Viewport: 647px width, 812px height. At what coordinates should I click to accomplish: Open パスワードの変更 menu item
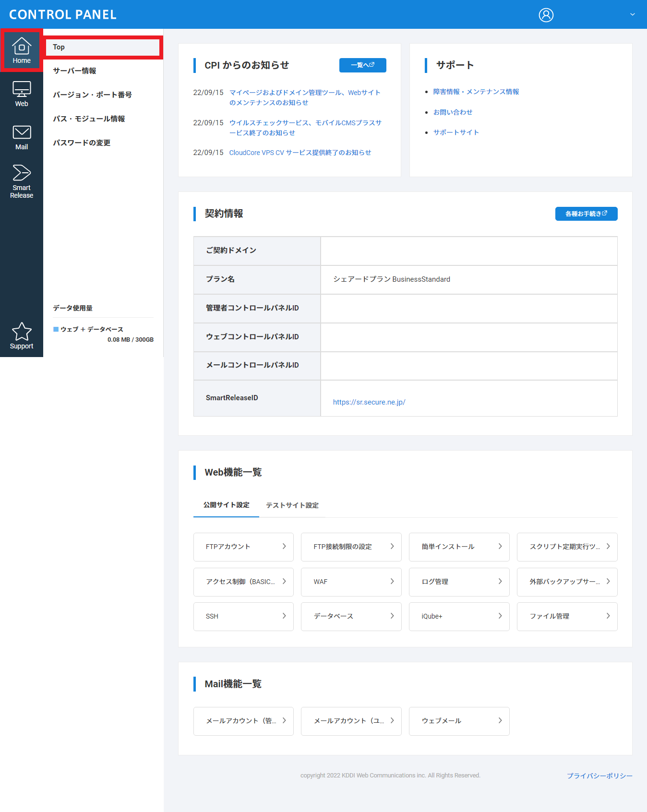pyautogui.click(x=82, y=143)
